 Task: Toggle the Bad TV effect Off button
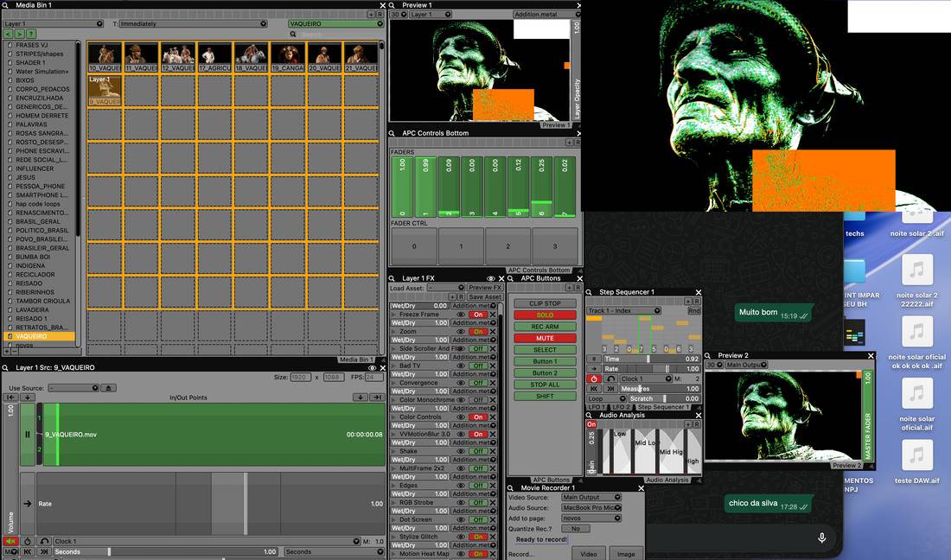pyautogui.click(x=479, y=366)
